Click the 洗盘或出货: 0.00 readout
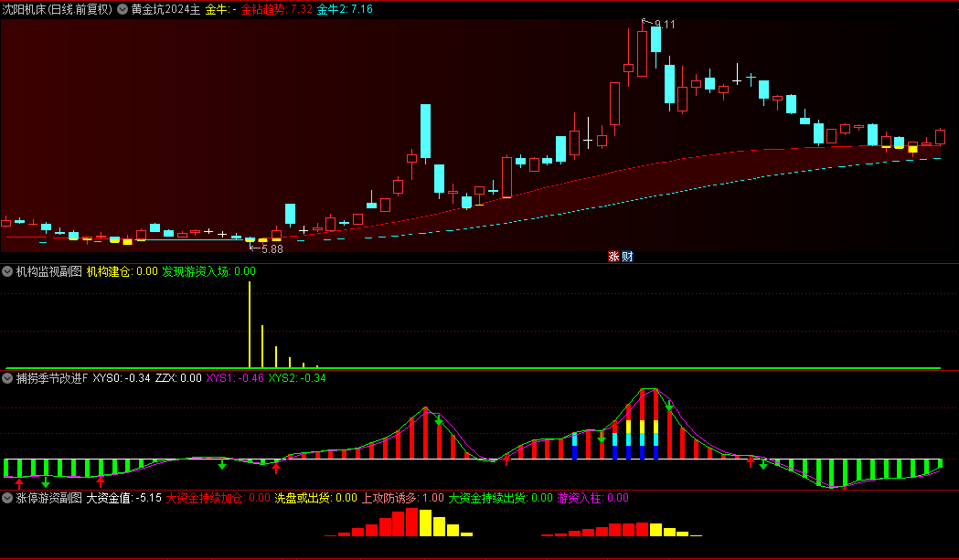Image resolution: width=959 pixels, height=560 pixels. pyautogui.click(x=315, y=498)
